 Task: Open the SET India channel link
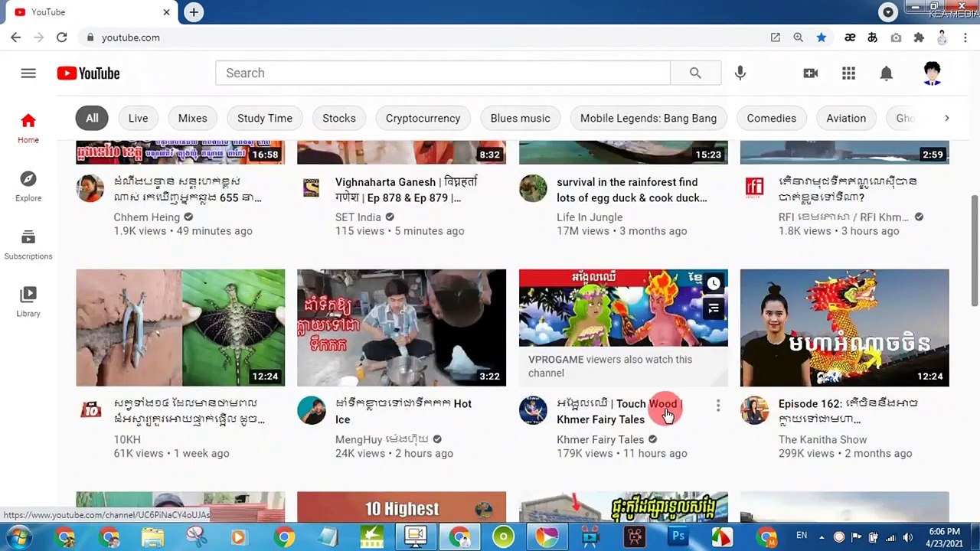coord(358,217)
